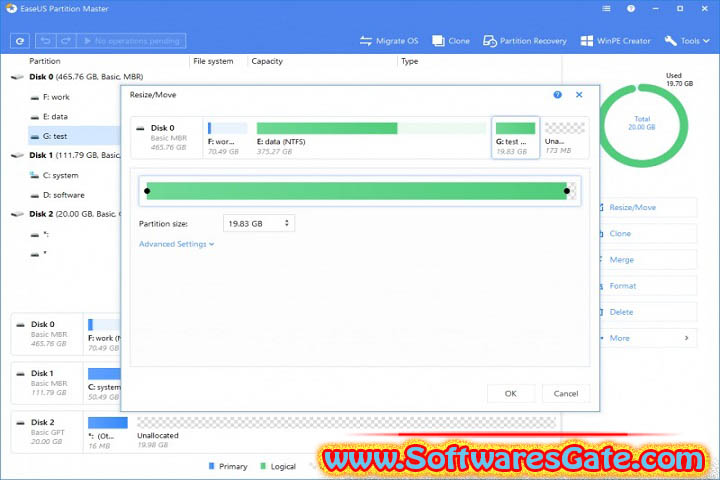Image resolution: width=720 pixels, height=480 pixels.
Task: Choose Merge in right action panel
Action: click(648, 260)
